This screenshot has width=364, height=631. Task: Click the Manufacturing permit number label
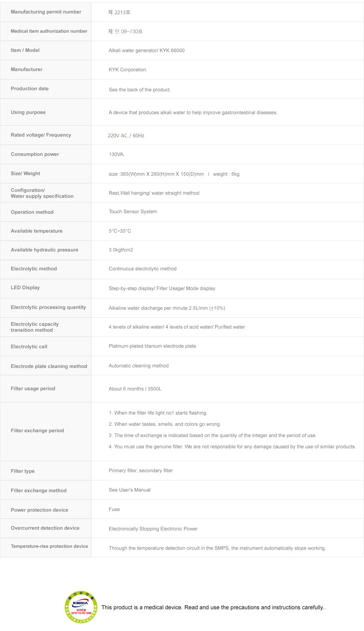(x=46, y=12)
